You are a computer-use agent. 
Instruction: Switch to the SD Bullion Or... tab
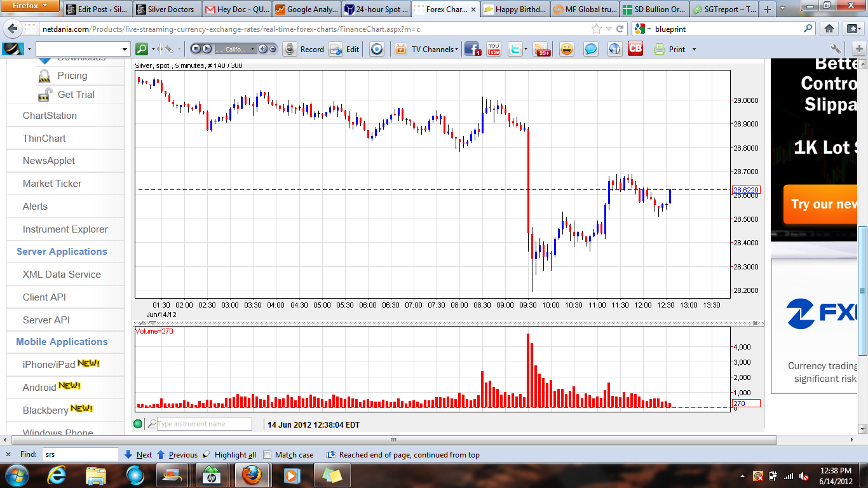pos(654,10)
